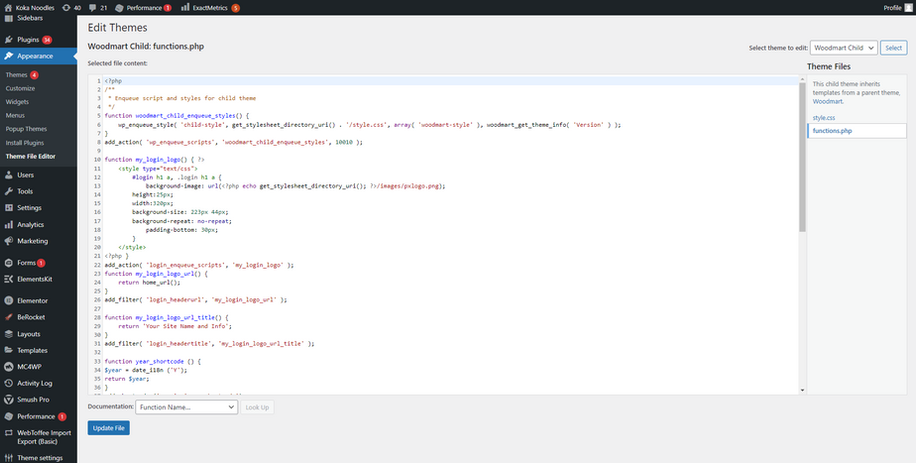The image size is (916, 463).
Task: Click the Select theme button
Action: click(x=894, y=48)
